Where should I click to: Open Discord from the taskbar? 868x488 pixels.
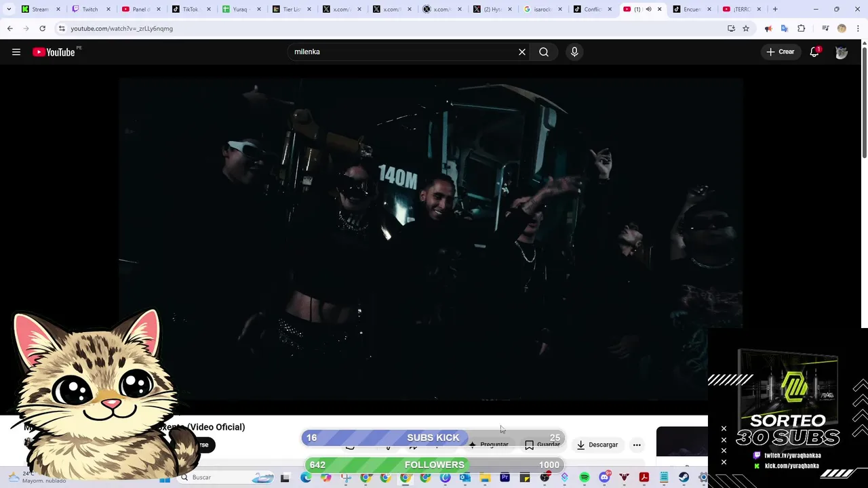(604, 478)
